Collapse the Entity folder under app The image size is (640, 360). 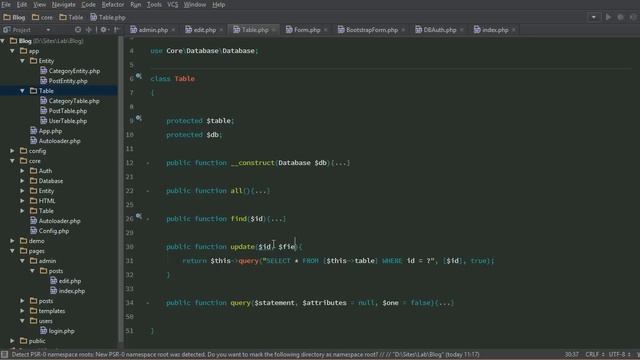(x=22, y=61)
